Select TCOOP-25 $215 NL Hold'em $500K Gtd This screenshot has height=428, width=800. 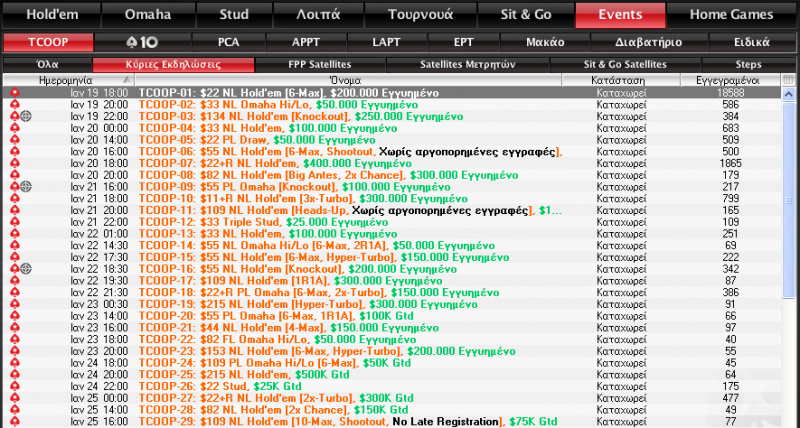pyautogui.click(x=392, y=374)
